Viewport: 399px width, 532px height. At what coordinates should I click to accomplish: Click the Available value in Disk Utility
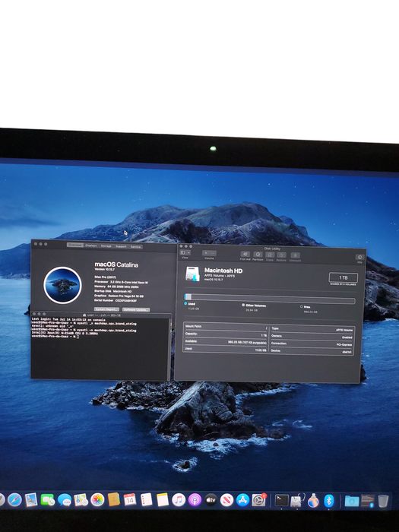click(247, 342)
